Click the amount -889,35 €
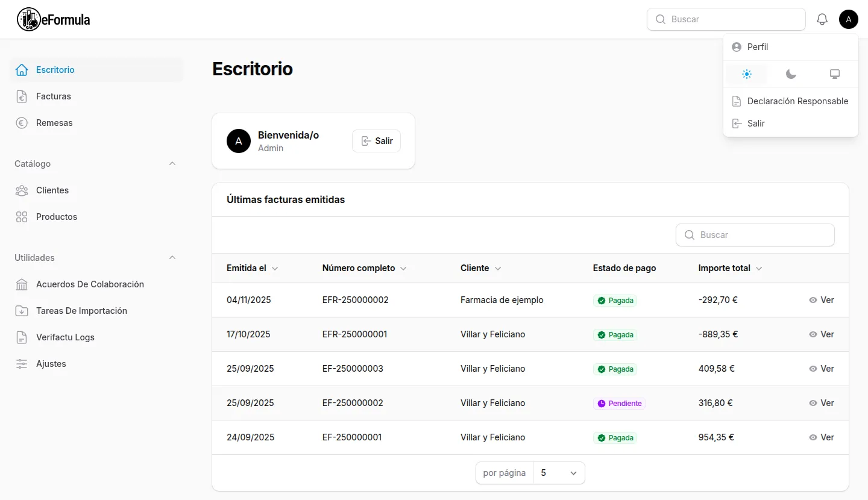 (719, 334)
